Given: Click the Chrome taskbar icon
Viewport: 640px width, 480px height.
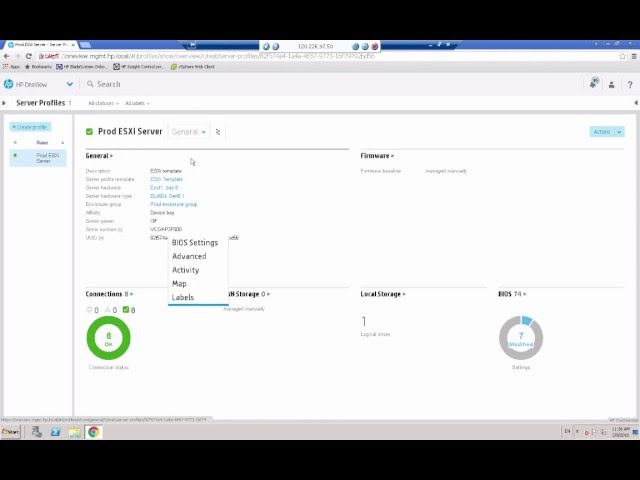Looking at the screenshot, I should pyautogui.click(x=93, y=432).
